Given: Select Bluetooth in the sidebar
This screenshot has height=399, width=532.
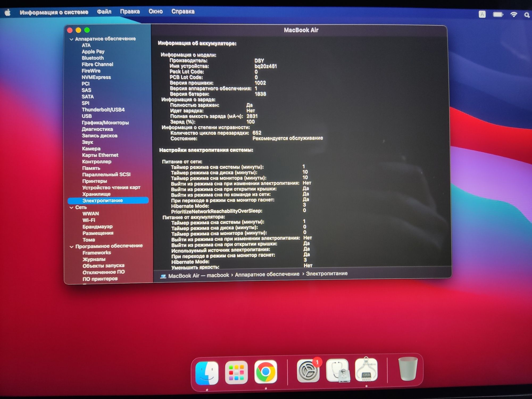Looking at the screenshot, I should pyautogui.click(x=93, y=58).
